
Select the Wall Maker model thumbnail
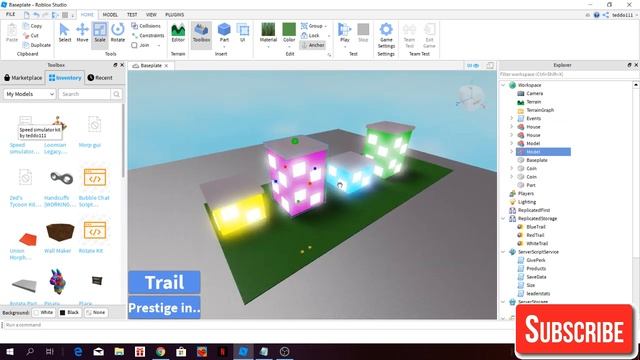tap(59, 232)
